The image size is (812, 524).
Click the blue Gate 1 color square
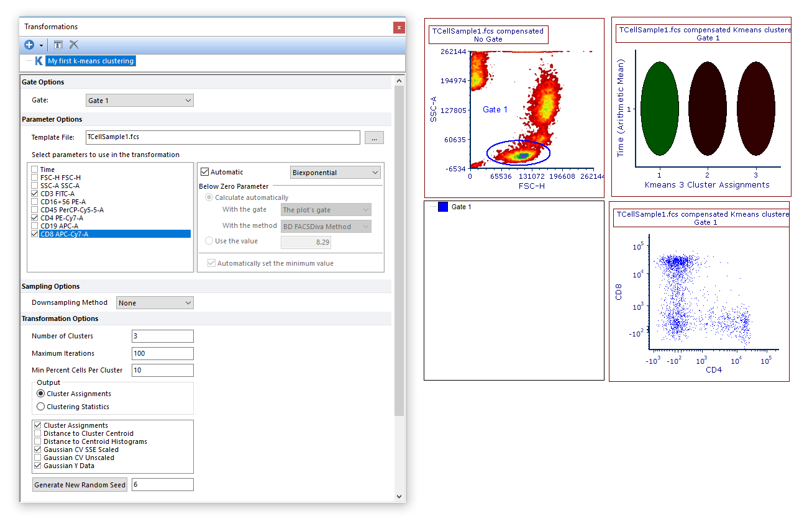tap(442, 207)
